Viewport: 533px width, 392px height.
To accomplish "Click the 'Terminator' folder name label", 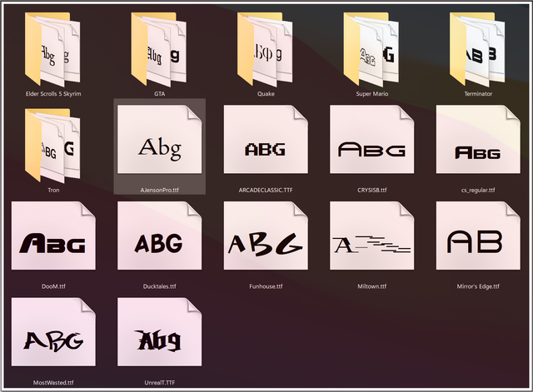I will pyautogui.click(x=478, y=94).
